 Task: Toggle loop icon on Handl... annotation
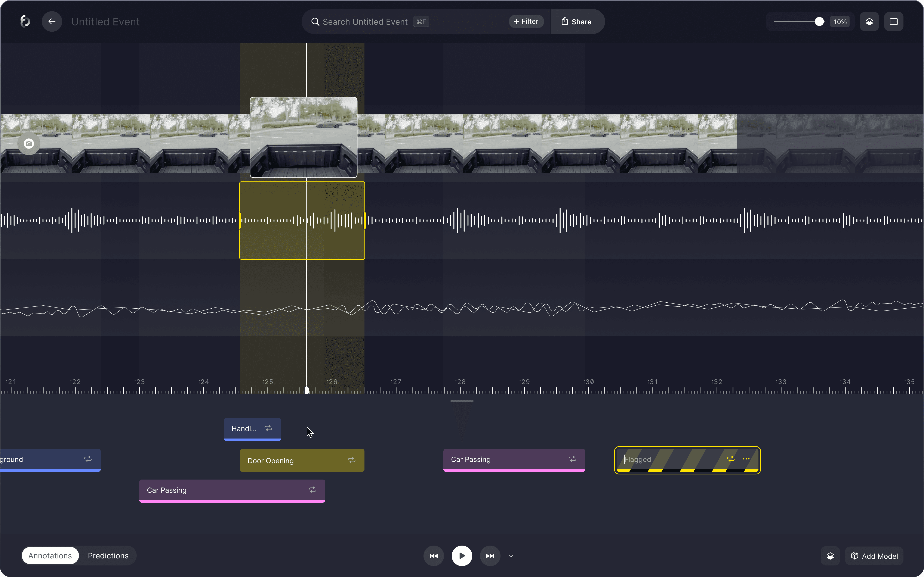click(268, 428)
